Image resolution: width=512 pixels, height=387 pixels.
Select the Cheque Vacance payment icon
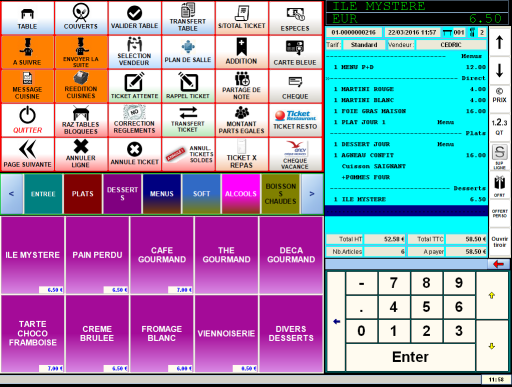295,148
